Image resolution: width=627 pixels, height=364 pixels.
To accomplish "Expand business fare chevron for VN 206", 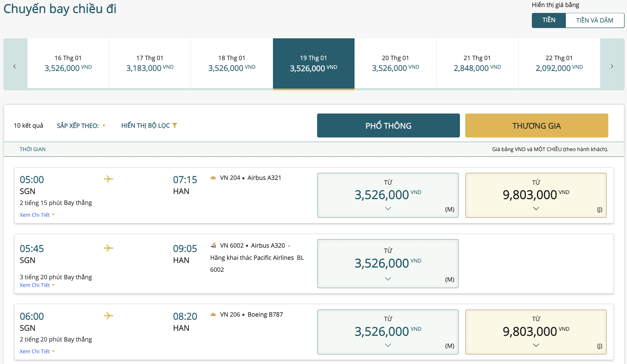I will pos(536,345).
